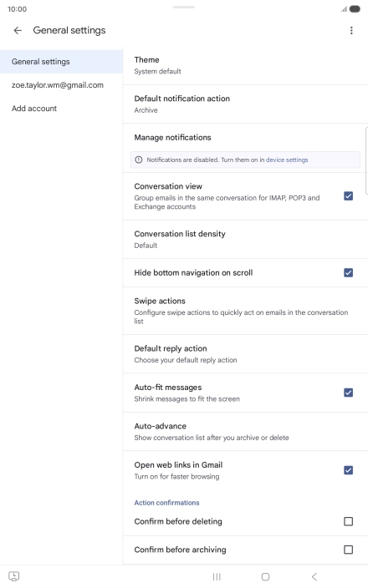
Task: Open Conversation list density options
Action: pyautogui.click(x=245, y=239)
